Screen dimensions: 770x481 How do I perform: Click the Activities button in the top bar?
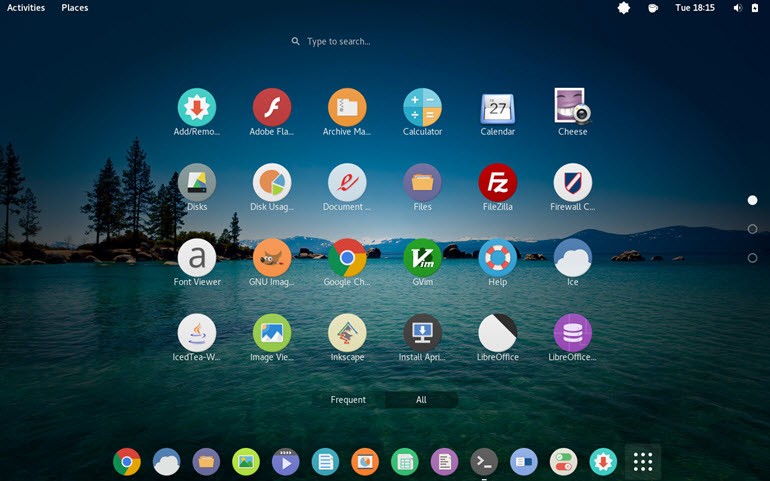(26, 7)
